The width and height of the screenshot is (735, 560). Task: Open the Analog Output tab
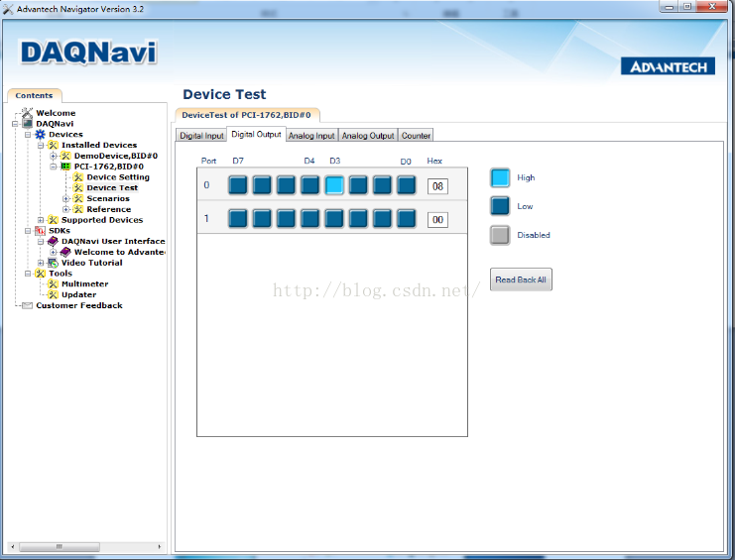[x=368, y=136]
